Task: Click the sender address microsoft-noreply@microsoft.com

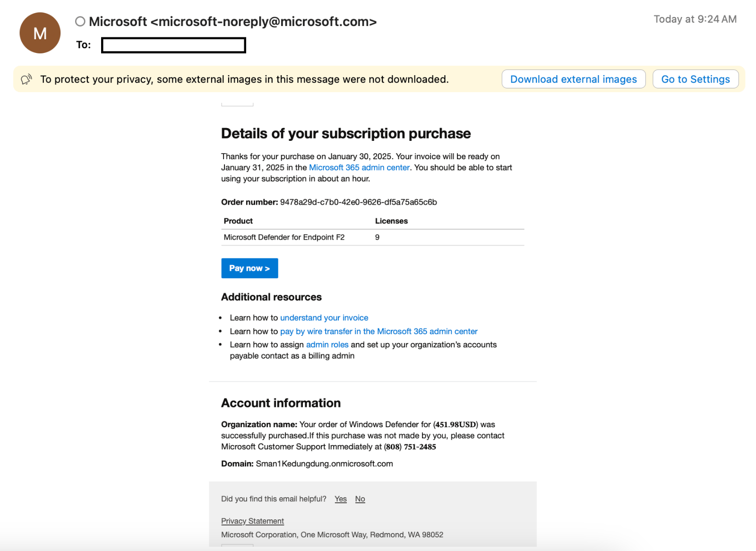Action: pos(264,22)
